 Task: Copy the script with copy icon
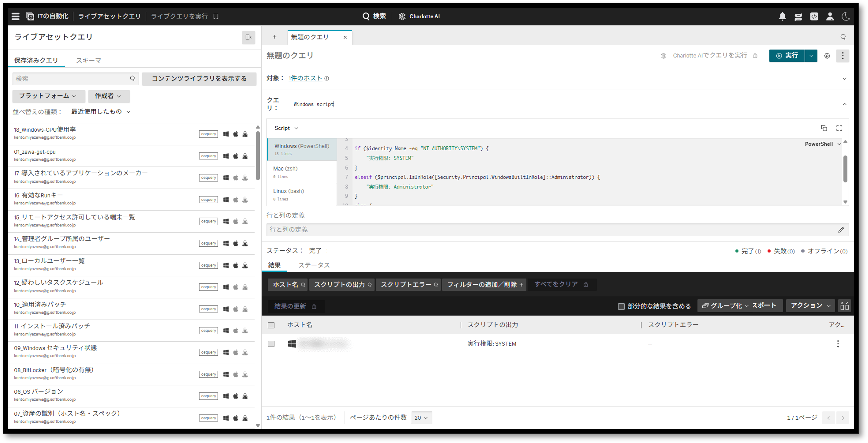(x=824, y=128)
